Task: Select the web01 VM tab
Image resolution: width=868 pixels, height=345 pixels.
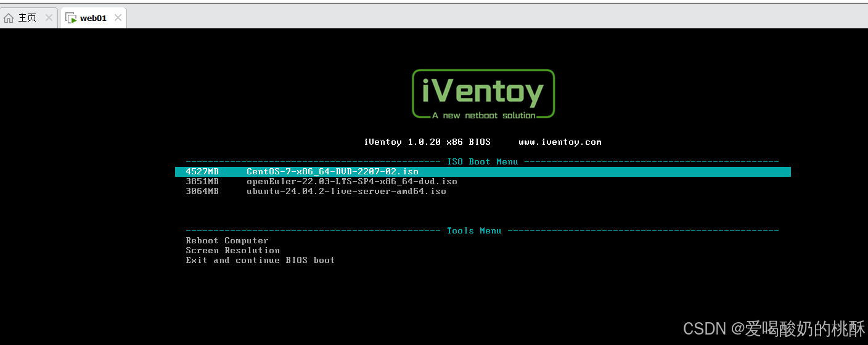Action: click(93, 18)
